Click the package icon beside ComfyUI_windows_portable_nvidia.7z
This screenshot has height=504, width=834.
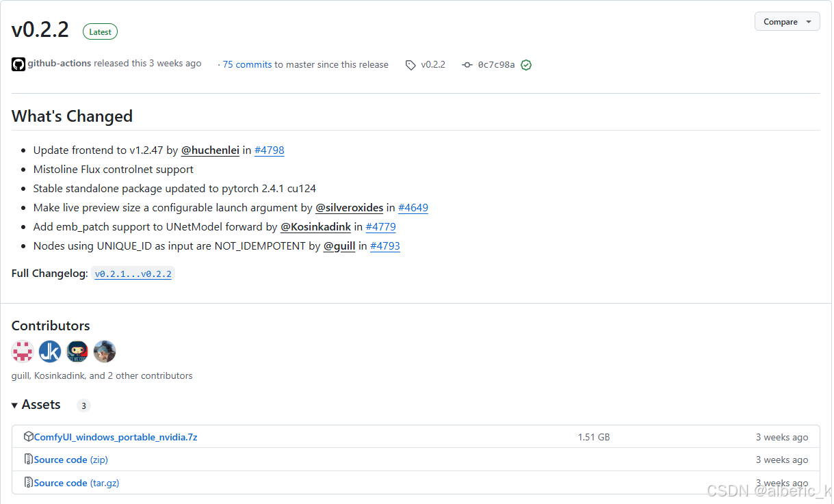point(29,436)
